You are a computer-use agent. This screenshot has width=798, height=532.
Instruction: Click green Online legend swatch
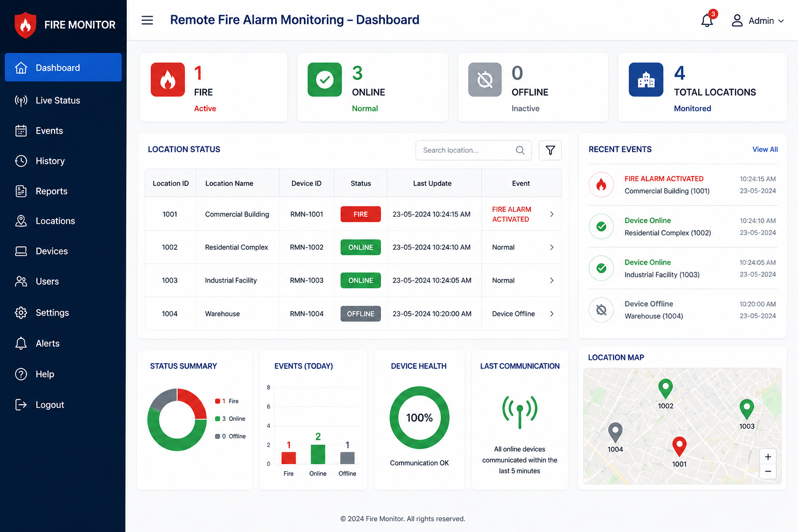[218, 419]
